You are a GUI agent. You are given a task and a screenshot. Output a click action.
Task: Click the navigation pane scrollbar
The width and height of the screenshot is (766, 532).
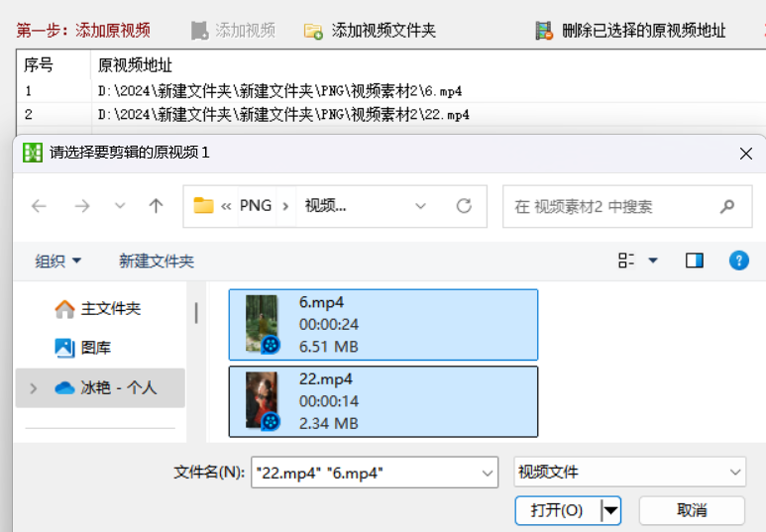point(196,313)
